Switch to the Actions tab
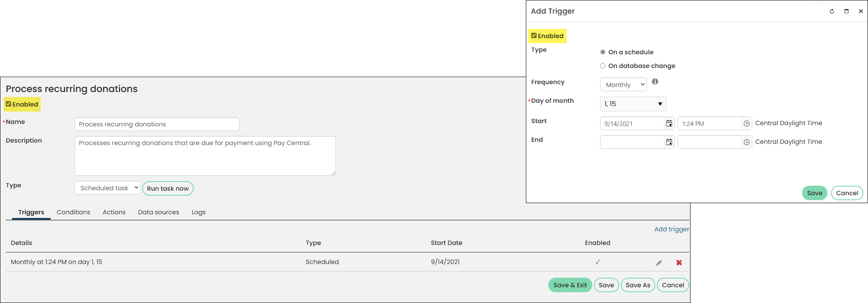The image size is (868, 303). pyautogui.click(x=114, y=212)
